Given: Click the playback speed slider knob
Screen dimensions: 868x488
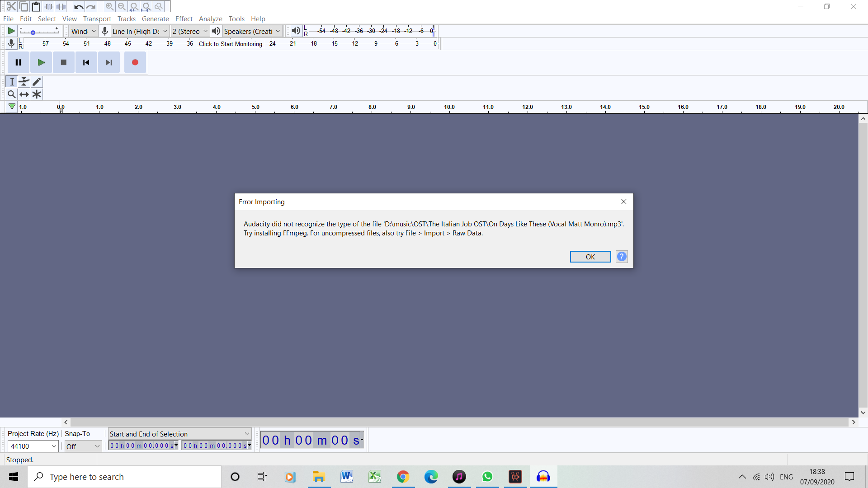Looking at the screenshot, I should (33, 33).
